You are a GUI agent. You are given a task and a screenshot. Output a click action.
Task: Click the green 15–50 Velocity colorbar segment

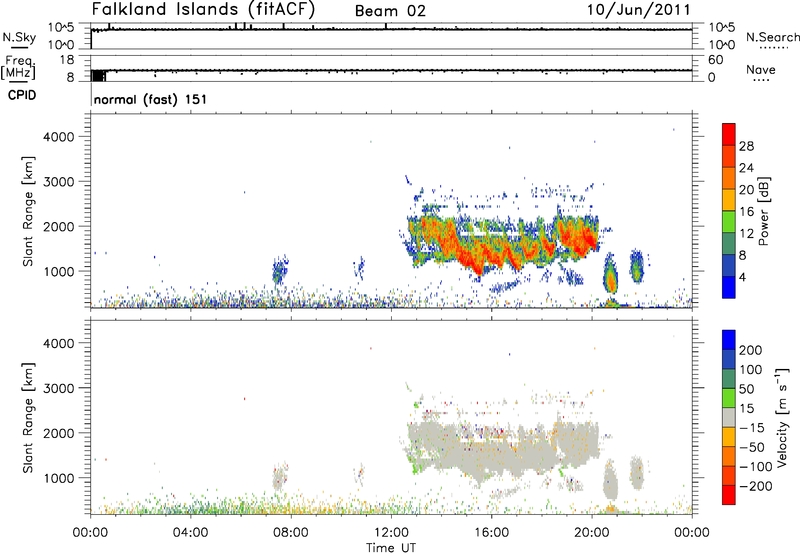[729, 398]
